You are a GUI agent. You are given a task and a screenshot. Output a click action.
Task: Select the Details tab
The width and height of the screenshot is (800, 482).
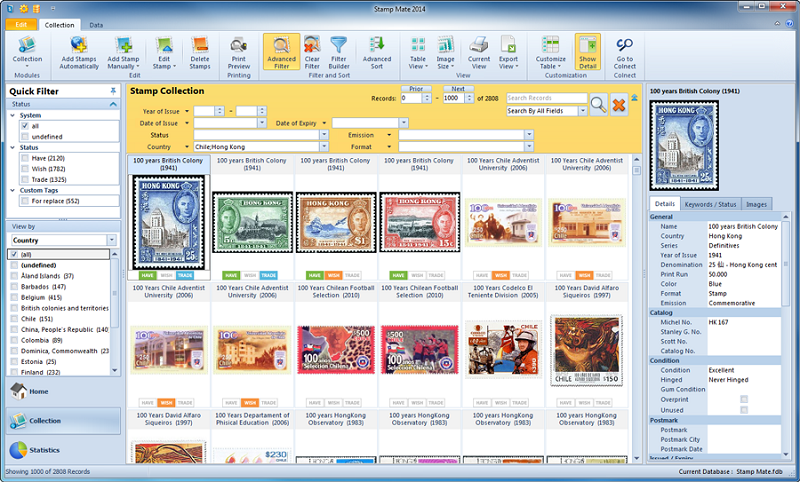tap(665, 204)
